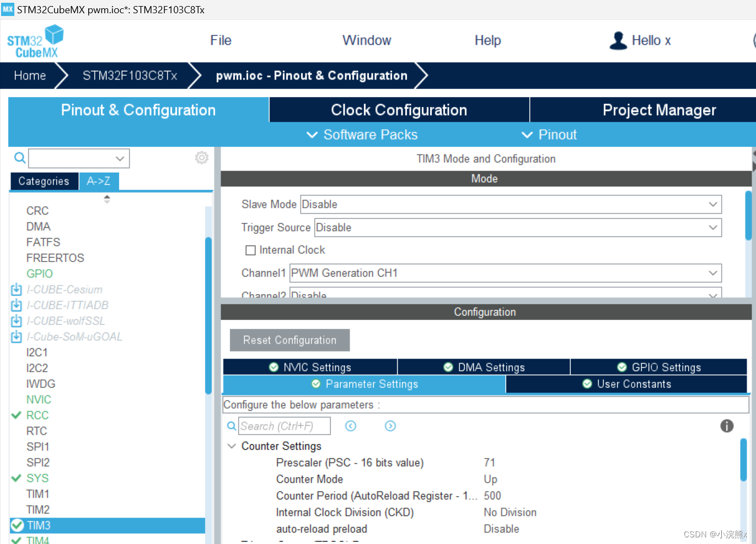Click the parameter list vertical scrollbar

(x=743, y=460)
